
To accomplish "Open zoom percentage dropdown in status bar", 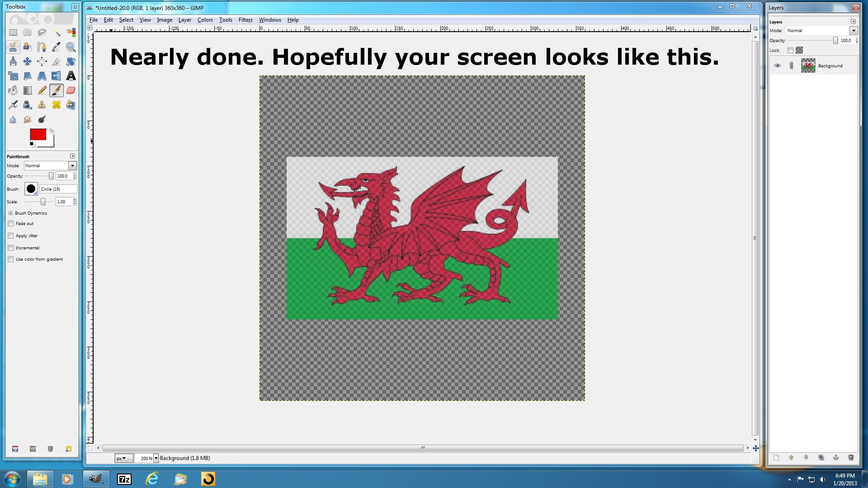I will click(x=156, y=458).
